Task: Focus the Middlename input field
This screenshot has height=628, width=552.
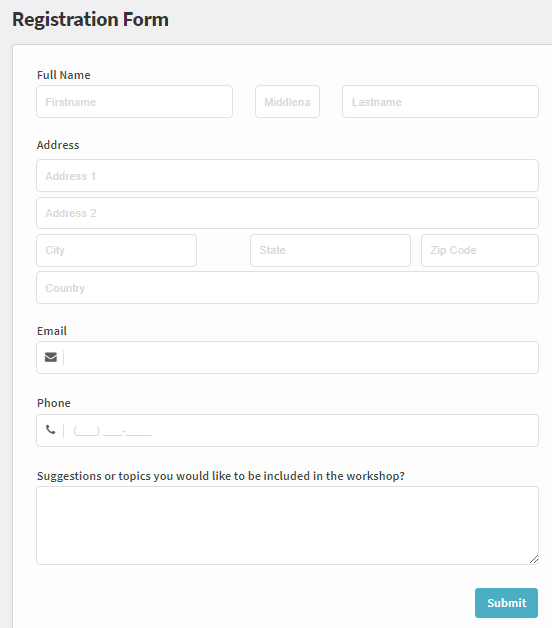Action: (288, 102)
